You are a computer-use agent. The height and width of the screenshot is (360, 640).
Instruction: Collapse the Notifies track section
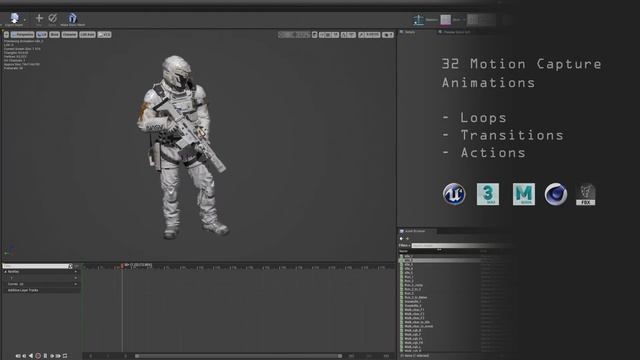6,272
